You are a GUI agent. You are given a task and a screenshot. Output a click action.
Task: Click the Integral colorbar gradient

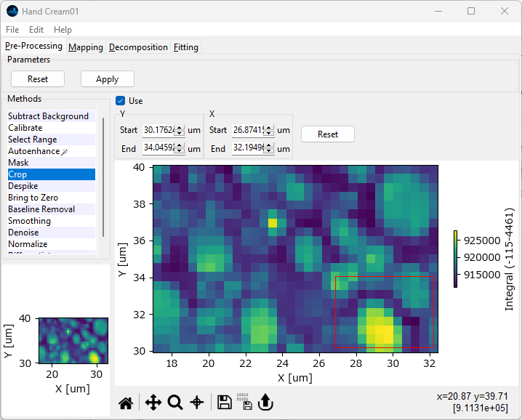pyautogui.click(x=455, y=259)
